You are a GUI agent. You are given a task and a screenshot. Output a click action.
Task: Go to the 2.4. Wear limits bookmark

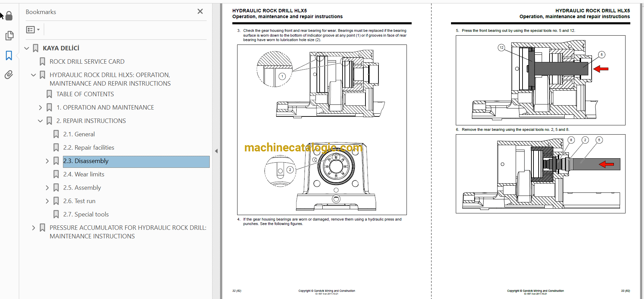(83, 174)
